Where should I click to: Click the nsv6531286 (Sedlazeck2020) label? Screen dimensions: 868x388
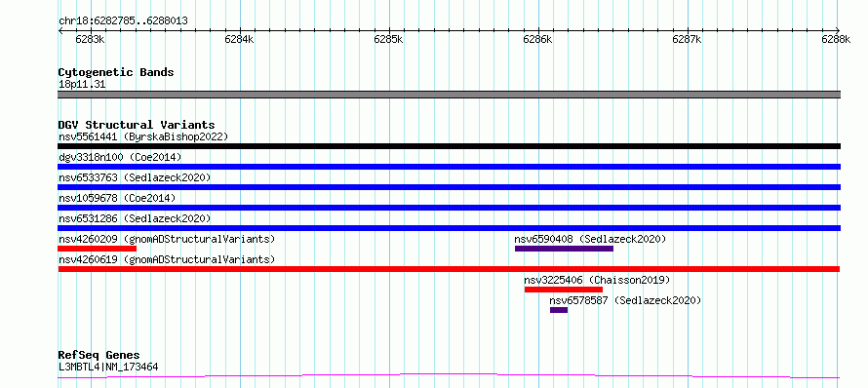[x=135, y=218]
